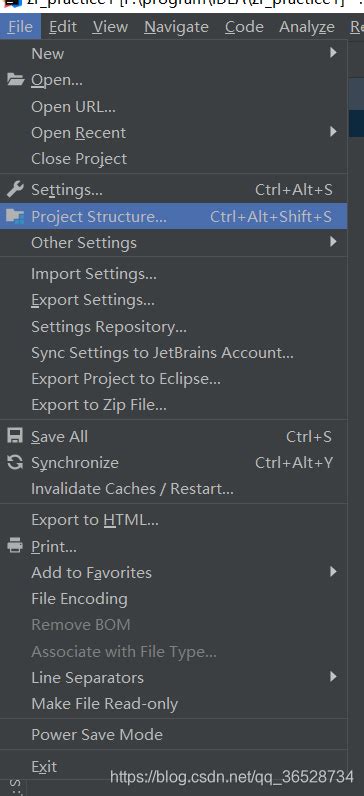Expand the Other Settings submenu arrow
The height and width of the screenshot is (796, 364).
[333, 242]
